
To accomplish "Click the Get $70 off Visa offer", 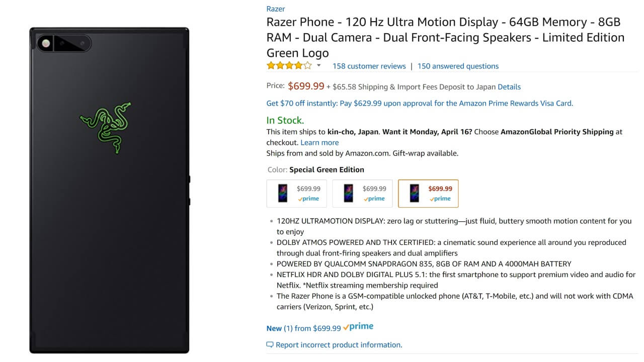I will pos(420,103).
